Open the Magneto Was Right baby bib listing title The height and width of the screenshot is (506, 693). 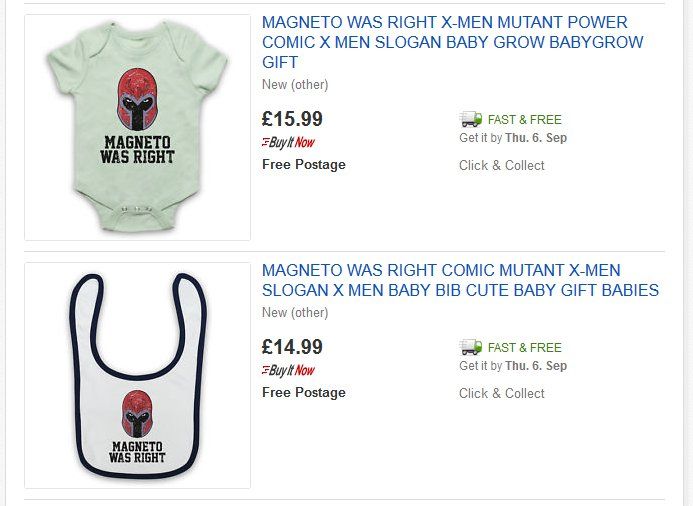coord(460,280)
